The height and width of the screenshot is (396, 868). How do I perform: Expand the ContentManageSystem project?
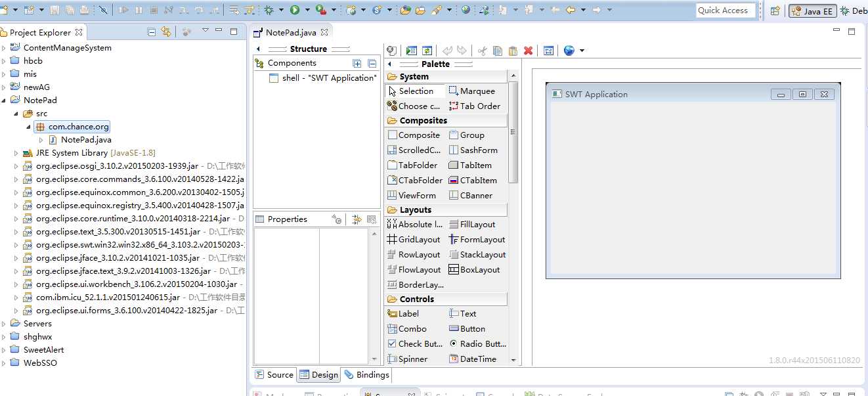pyautogui.click(x=4, y=47)
